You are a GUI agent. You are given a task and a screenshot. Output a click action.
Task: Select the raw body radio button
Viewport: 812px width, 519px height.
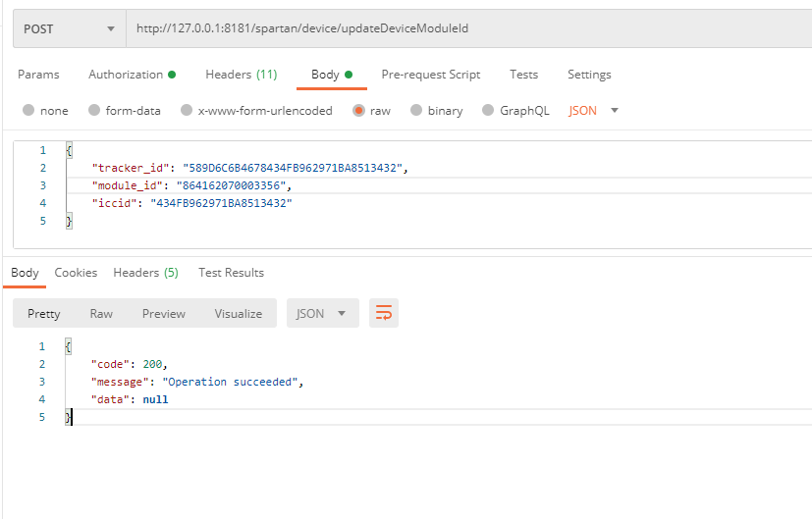359,111
